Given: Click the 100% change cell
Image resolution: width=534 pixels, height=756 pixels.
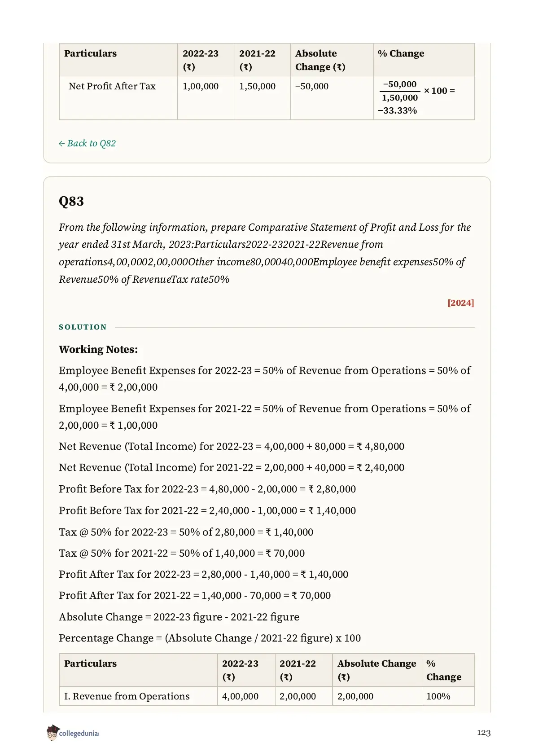Looking at the screenshot, I should point(448,696).
